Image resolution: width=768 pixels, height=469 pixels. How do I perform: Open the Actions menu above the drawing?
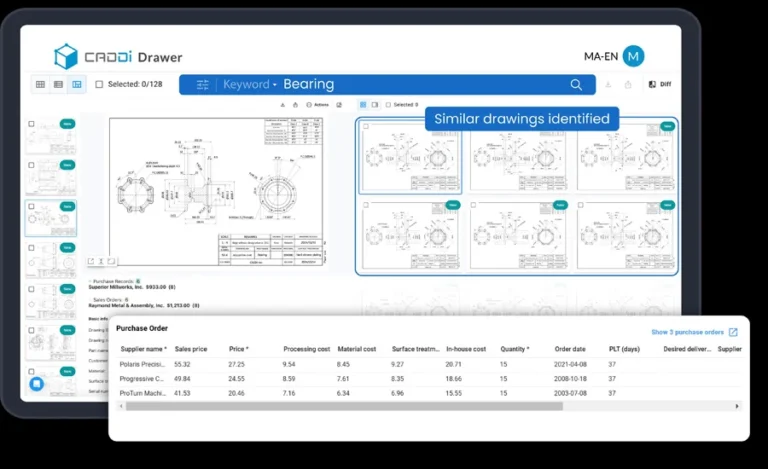click(x=317, y=105)
